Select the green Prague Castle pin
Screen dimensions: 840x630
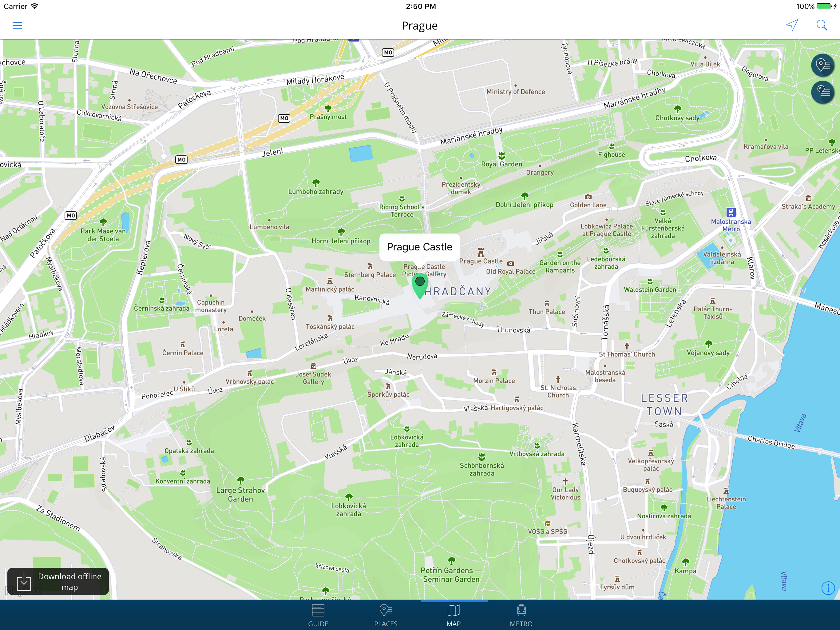(x=420, y=285)
